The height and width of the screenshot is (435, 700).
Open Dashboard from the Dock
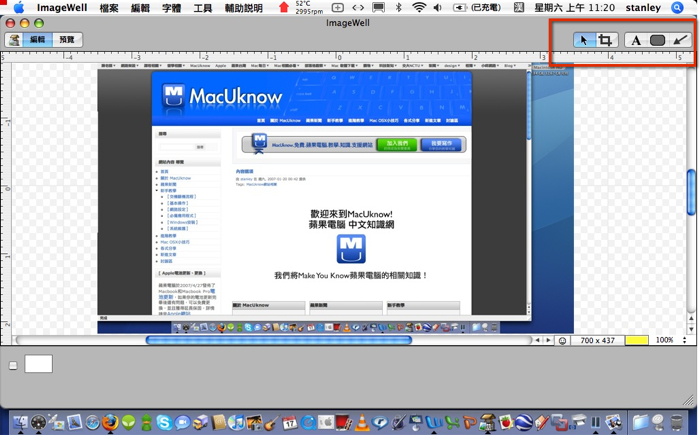(x=38, y=422)
